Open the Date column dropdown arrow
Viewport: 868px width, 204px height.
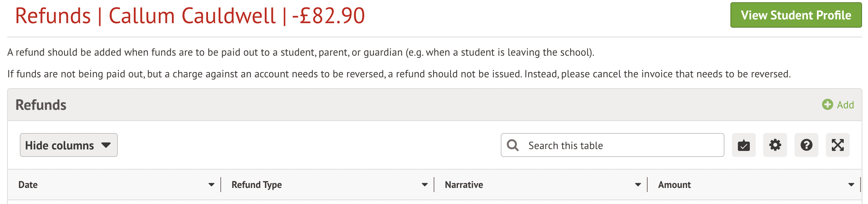pyautogui.click(x=211, y=185)
